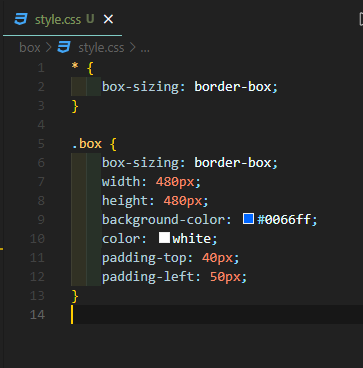Click the 'white' color value text
This screenshot has width=363, height=368.
(192, 239)
